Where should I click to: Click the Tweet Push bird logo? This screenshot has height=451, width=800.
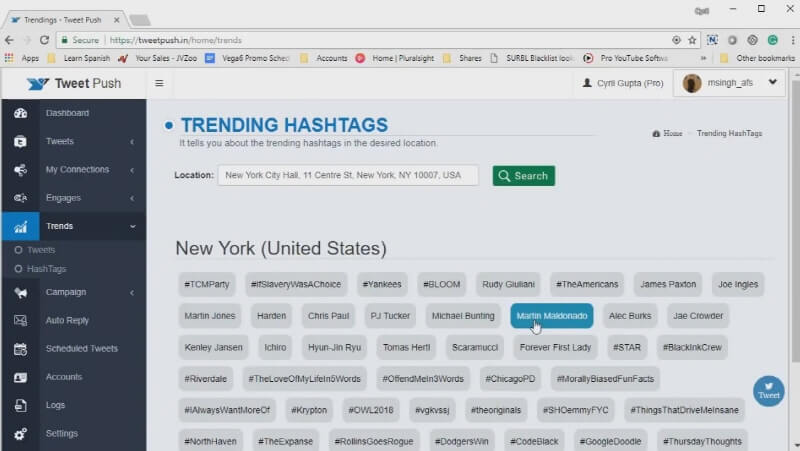pos(38,84)
